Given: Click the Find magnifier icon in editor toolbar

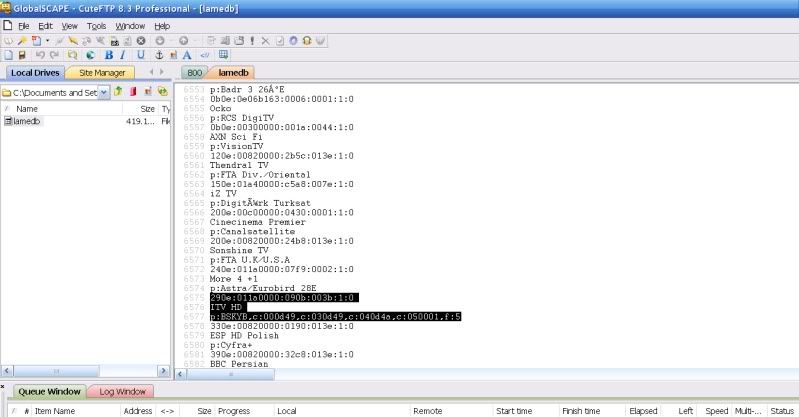Looking at the screenshot, I should pyautogui.click(x=72, y=55).
